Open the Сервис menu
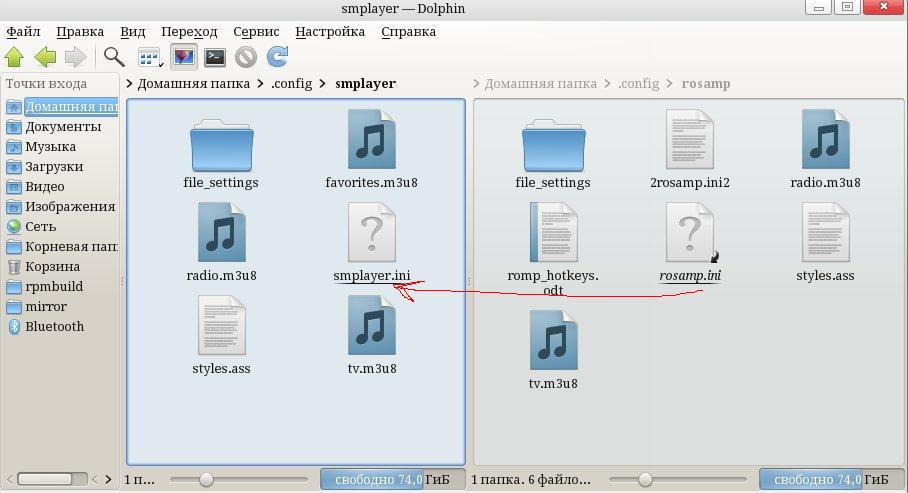This screenshot has height=493, width=908. pos(256,31)
